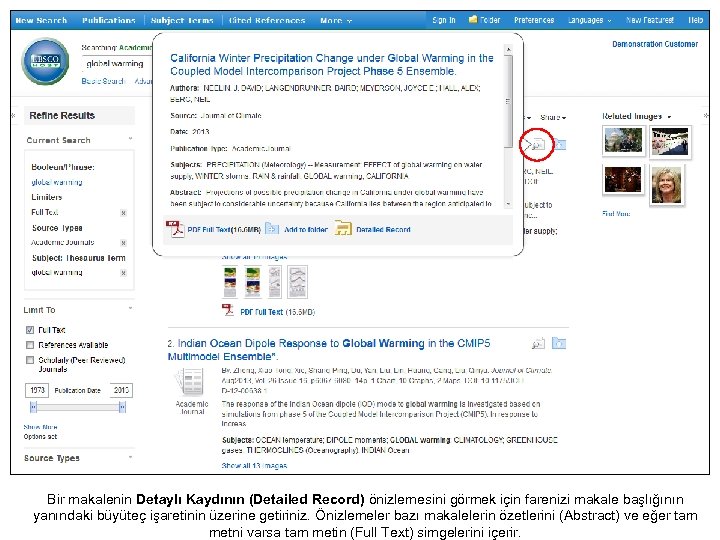Open graph thumbnail of first result
Screen dimensions: 720x540
298,281
